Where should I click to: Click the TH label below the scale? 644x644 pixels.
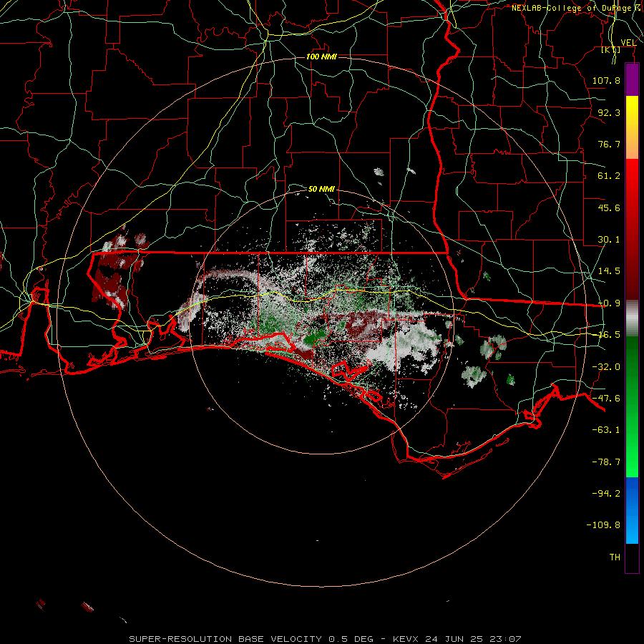tap(615, 557)
